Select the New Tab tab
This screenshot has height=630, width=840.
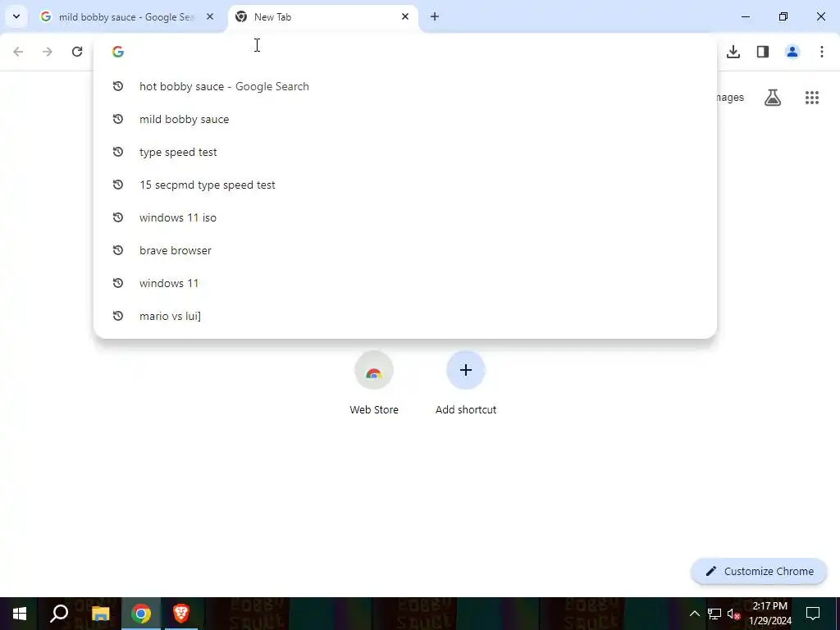322,17
